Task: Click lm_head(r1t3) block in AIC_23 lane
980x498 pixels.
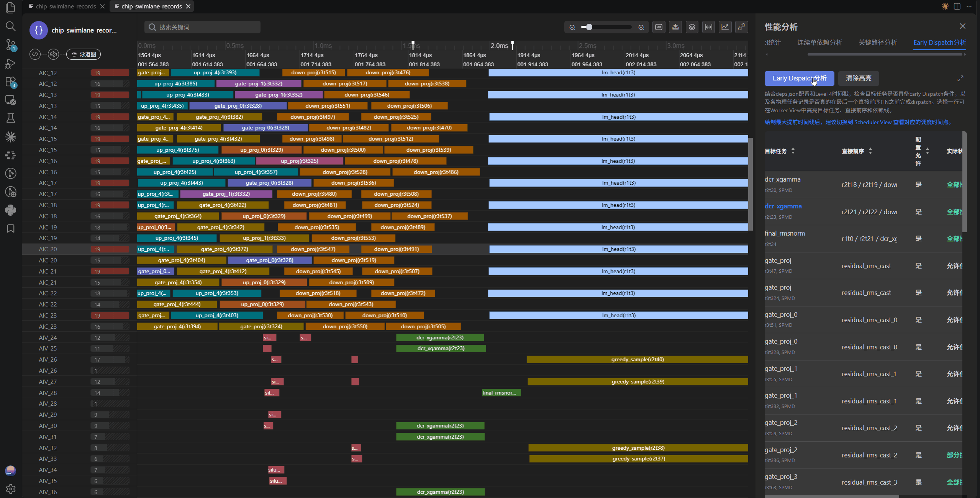Action: [x=619, y=316]
